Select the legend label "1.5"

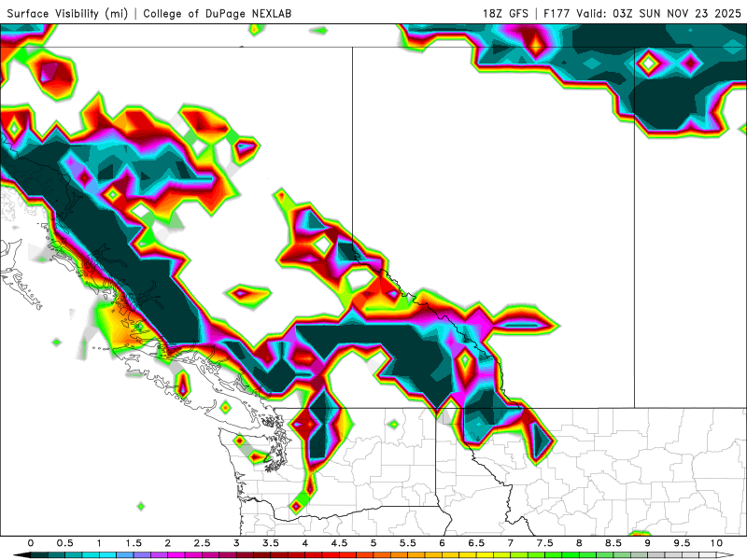[x=134, y=543]
